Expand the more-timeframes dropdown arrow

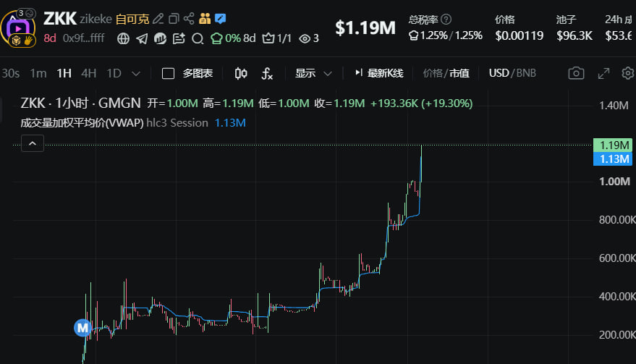tap(136, 74)
